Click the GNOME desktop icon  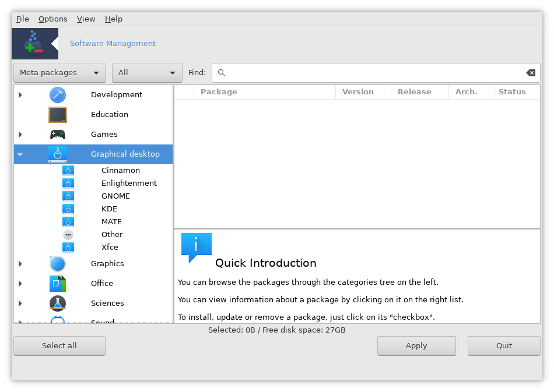click(68, 196)
